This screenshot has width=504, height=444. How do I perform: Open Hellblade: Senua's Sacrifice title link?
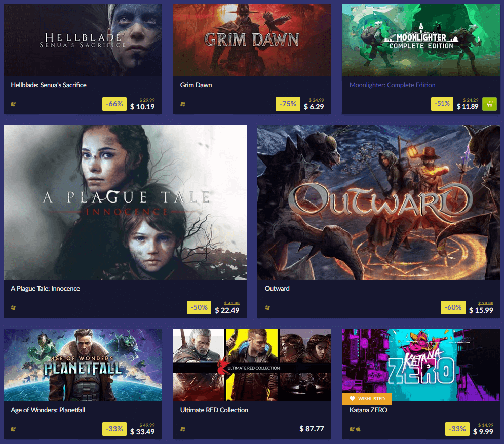[49, 85]
